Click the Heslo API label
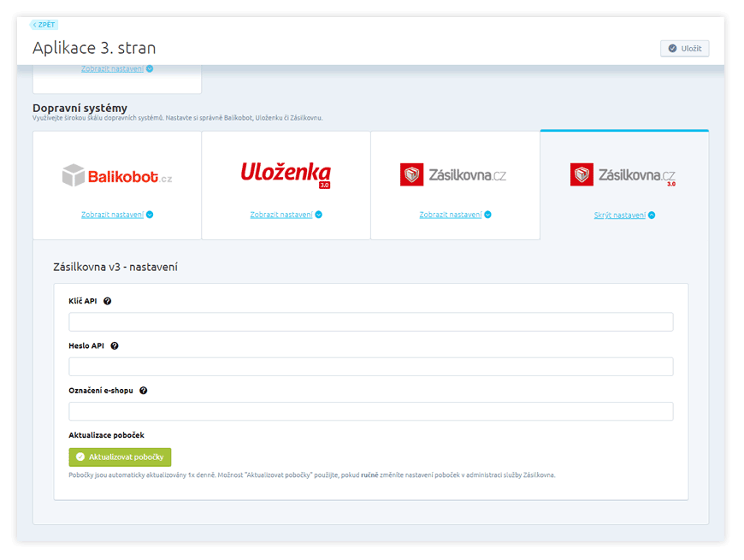 pyautogui.click(x=86, y=345)
